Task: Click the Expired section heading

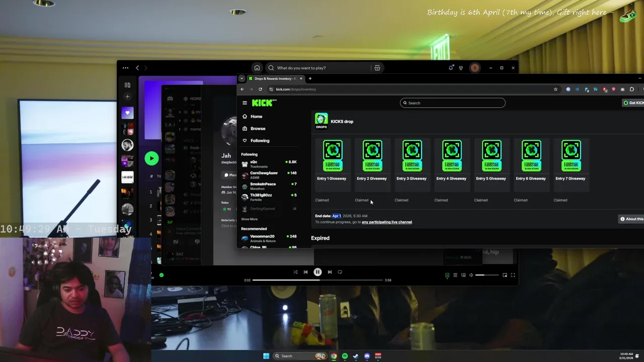Action: tap(320, 238)
